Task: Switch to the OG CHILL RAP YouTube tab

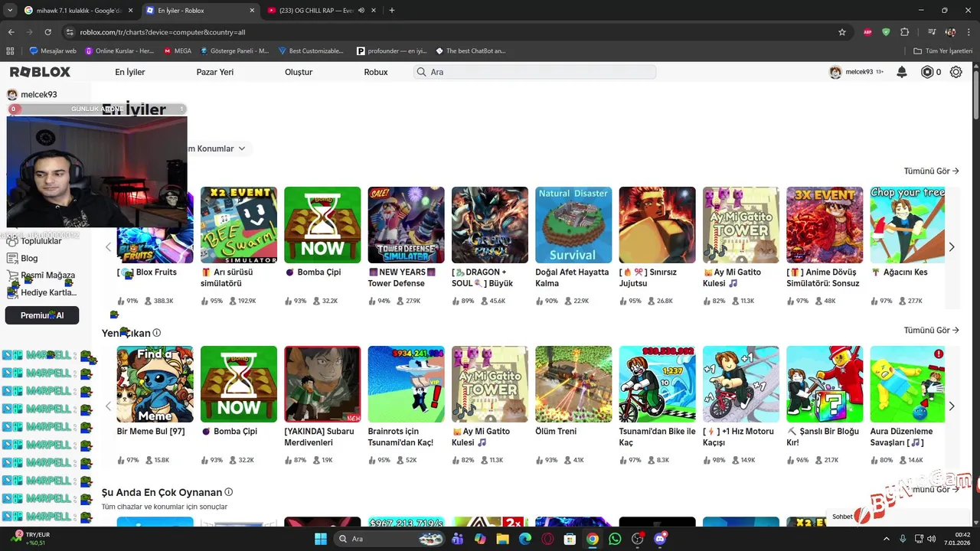Action: [x=322, y=11]
